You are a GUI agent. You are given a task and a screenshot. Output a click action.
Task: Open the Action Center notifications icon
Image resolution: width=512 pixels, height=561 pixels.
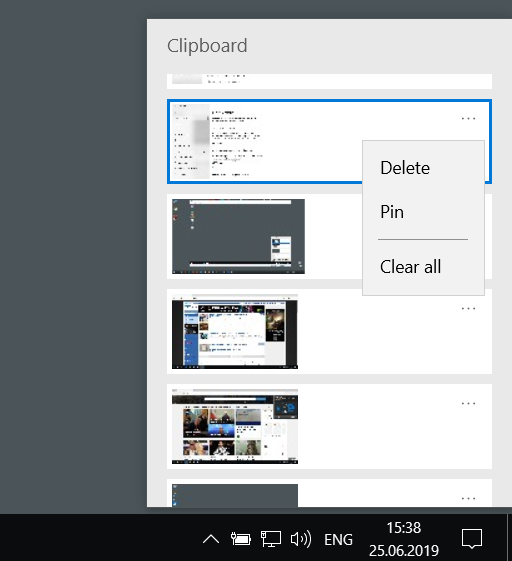click(472, 539)
